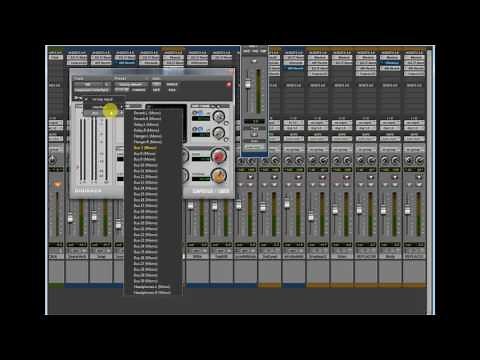Click the small button below the send readout

point(254,134)
